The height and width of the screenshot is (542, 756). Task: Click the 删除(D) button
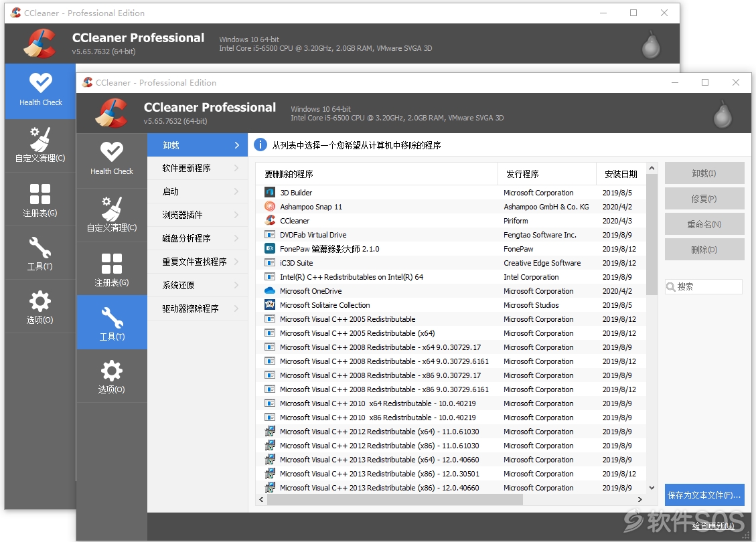tap(704, 250)
